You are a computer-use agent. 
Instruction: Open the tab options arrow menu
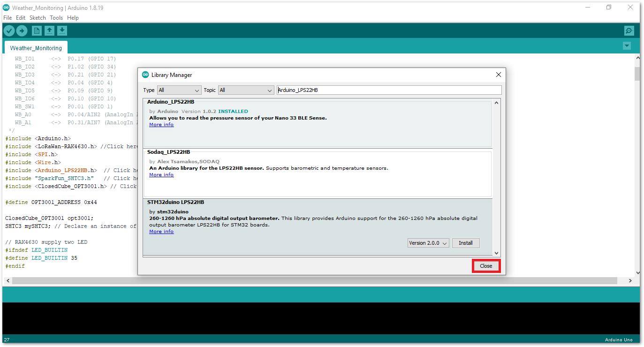tap(627, 45)
